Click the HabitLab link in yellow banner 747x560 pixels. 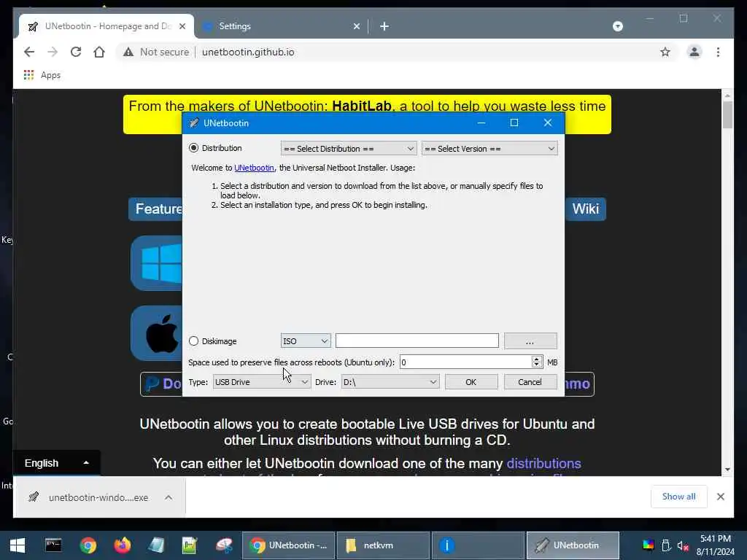coord(362,106)
